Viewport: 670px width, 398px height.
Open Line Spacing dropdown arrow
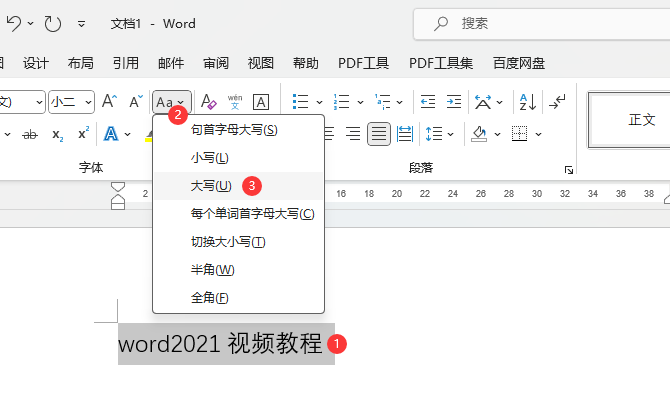coord(450,135)
